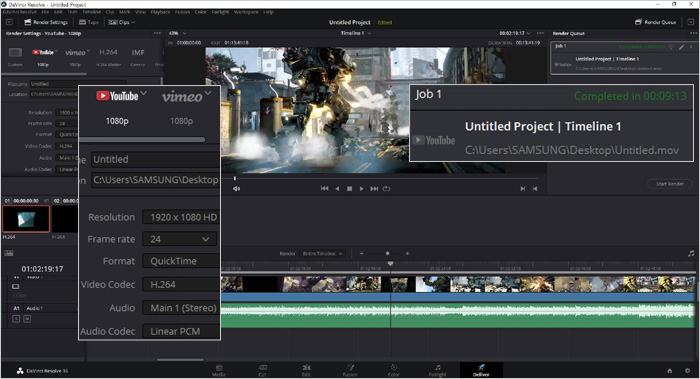Image resolution: width=700 pixels, height=379 pixels.
Task: Remove Job 1 from the render queue
Action: (691, 46)
